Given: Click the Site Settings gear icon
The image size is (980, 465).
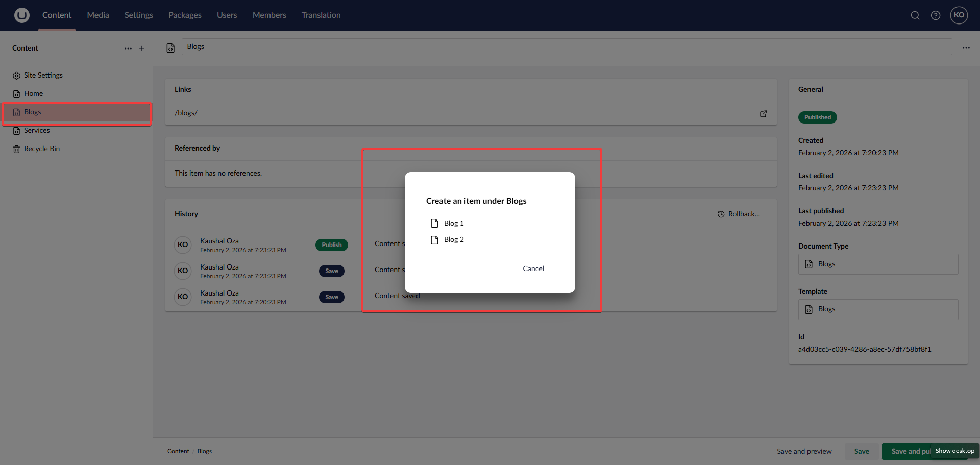Looking at the screenshot, I should pos(16,76).
